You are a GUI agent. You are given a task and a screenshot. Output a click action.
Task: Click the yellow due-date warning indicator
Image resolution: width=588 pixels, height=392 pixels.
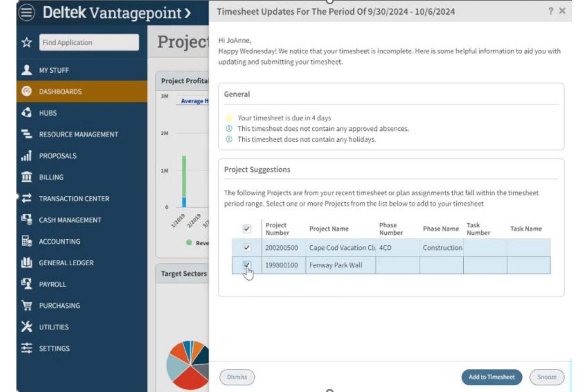point(229,118)
